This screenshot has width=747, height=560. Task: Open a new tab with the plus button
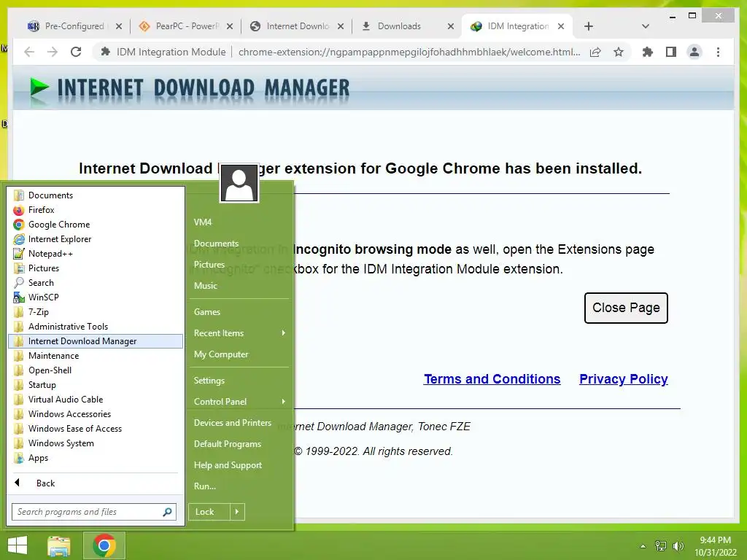[589, 26]
